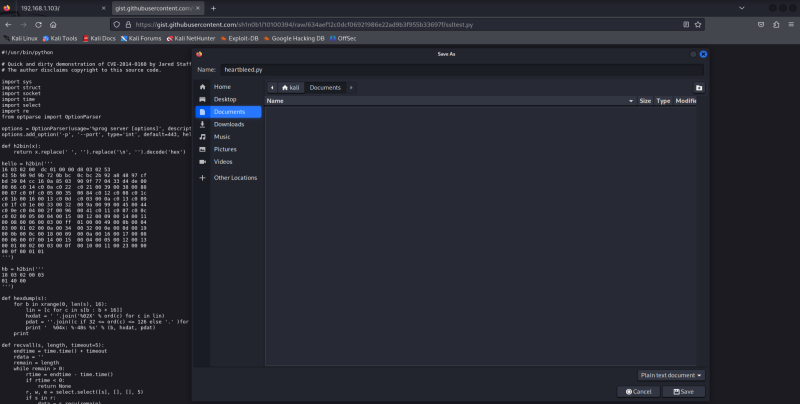This screenshot has height=404, width=800.
Task: Sort files by the Name column
Action: pos(451,100)
